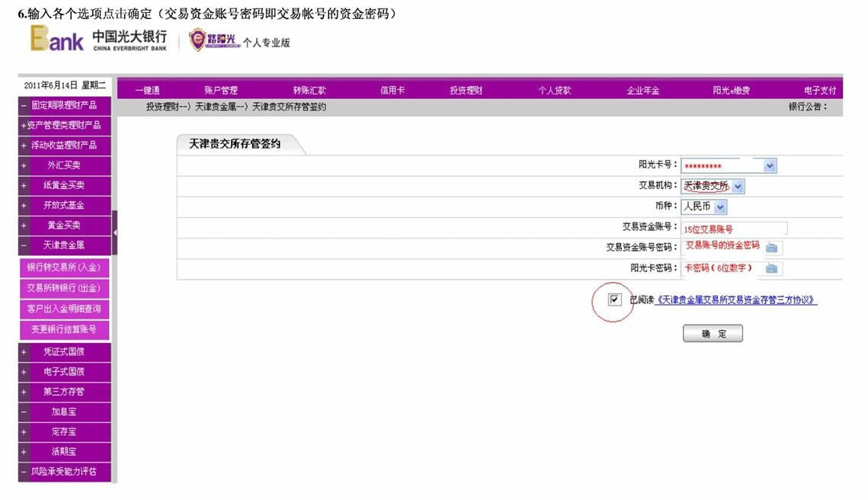Open 阳光e缴费 in top navigation
Viewport: 868px width, 500px height.
[732, 90]
